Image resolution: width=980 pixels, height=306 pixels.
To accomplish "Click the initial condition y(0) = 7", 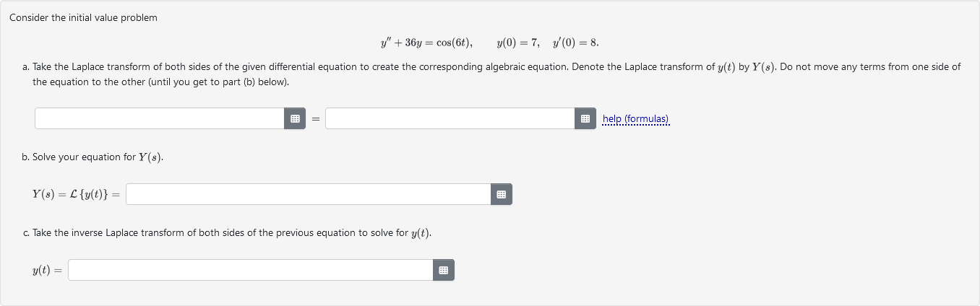I will point(518,42).
